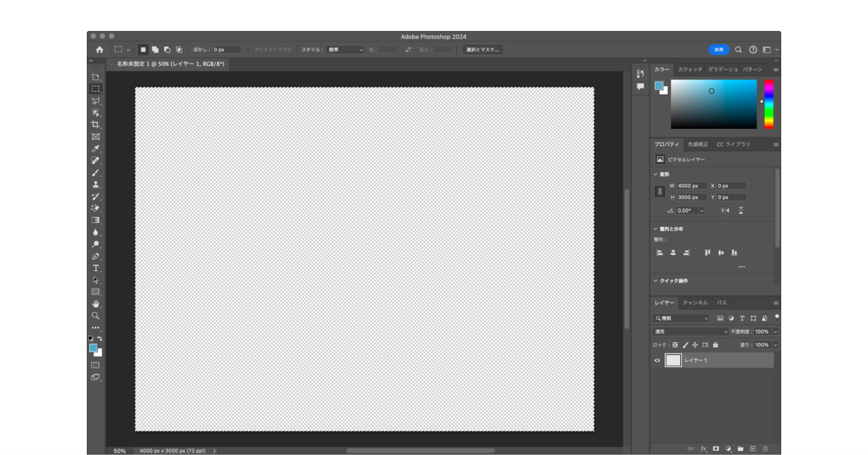Select the Brush tool
The image size is (868, 455).
coord(95,173)
